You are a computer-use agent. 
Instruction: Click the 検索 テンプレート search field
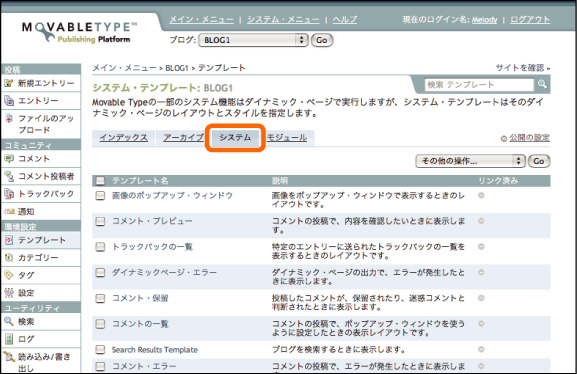479,85
